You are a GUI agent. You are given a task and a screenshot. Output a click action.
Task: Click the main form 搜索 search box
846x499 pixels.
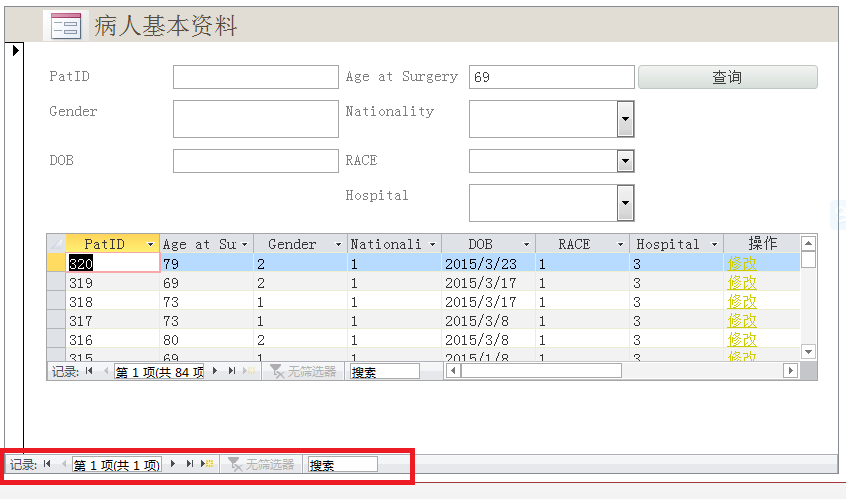click(342, 465)
